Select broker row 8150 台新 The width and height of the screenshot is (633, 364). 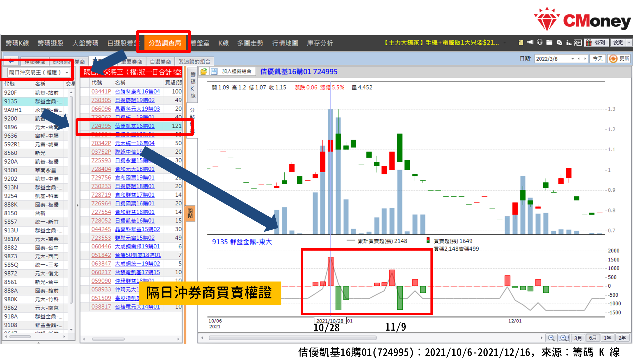coord(35,213)
